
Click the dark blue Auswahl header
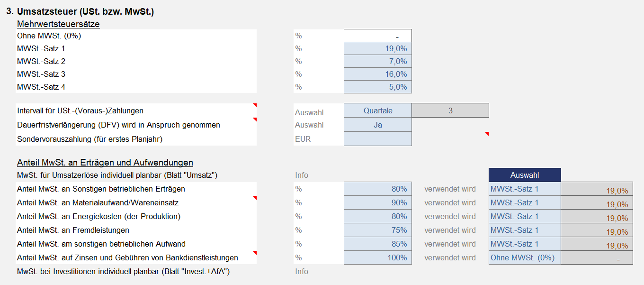525,175
